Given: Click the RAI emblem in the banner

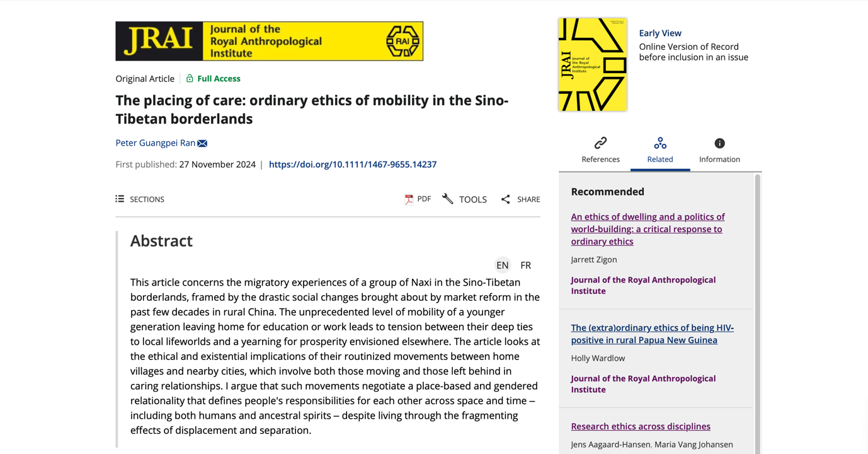Looking at the screenshot, I should click(x=403, y=42).
